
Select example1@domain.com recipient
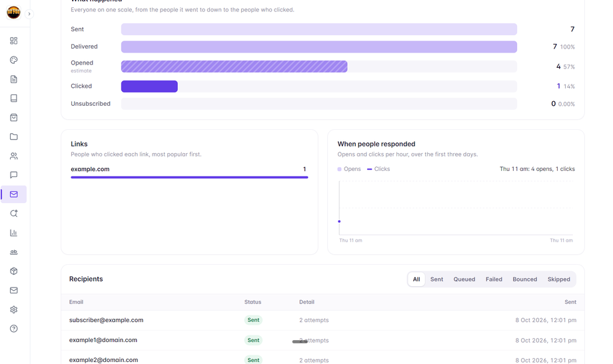tap(103, 340)
